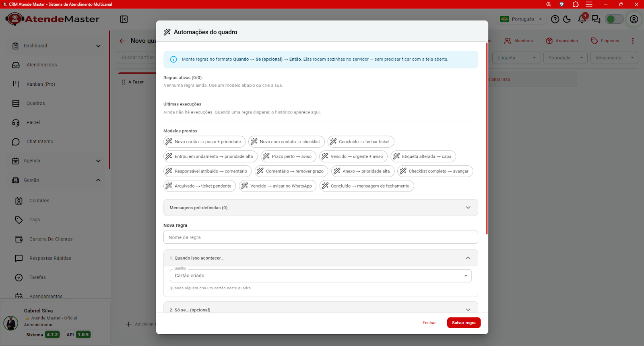Click the Etiquetas tag icon
The height and width of the screenshot is (346, 644).
594,41
